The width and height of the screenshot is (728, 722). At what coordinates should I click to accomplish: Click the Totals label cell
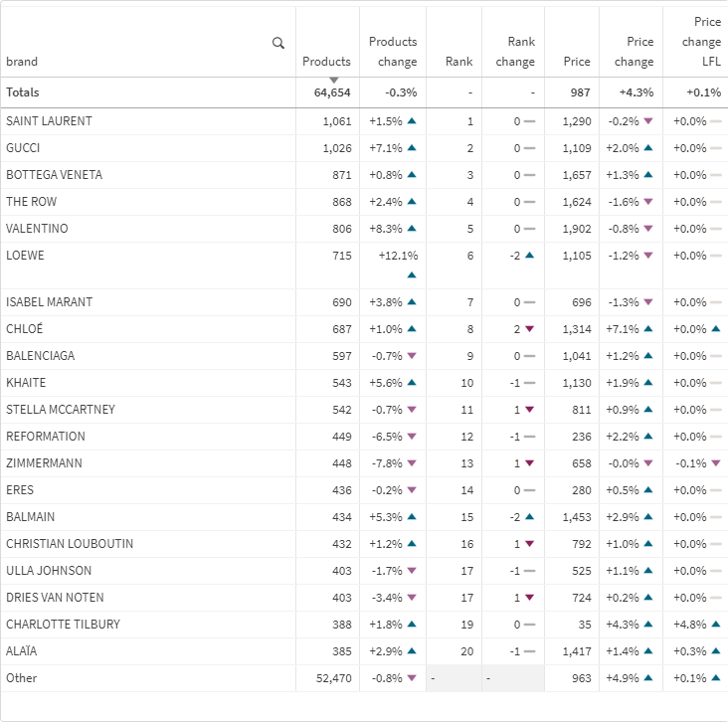click(x=148, y=92)
